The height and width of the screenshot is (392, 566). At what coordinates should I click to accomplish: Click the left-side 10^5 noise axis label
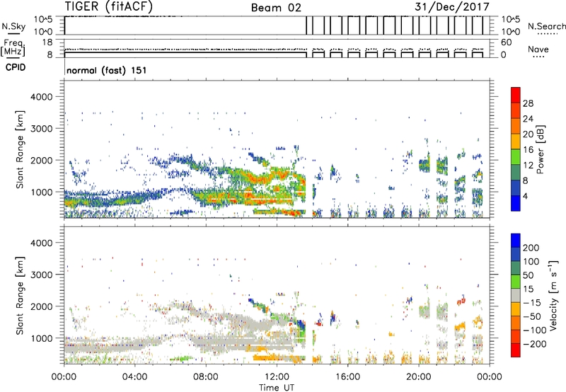[44, 19]
